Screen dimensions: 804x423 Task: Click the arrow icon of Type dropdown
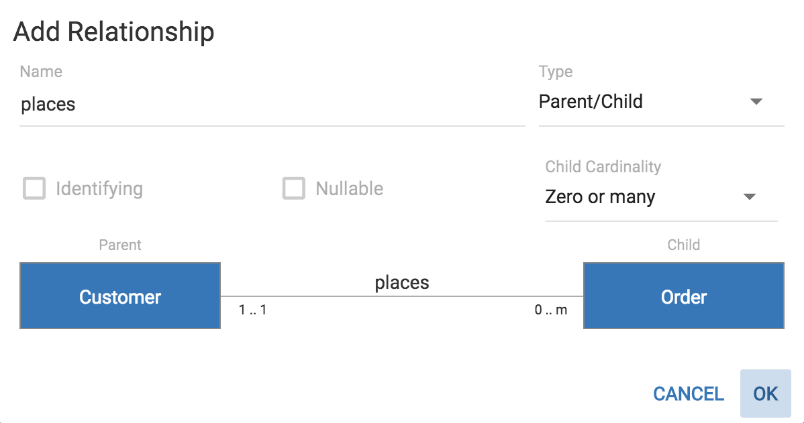tap(756, 102)
